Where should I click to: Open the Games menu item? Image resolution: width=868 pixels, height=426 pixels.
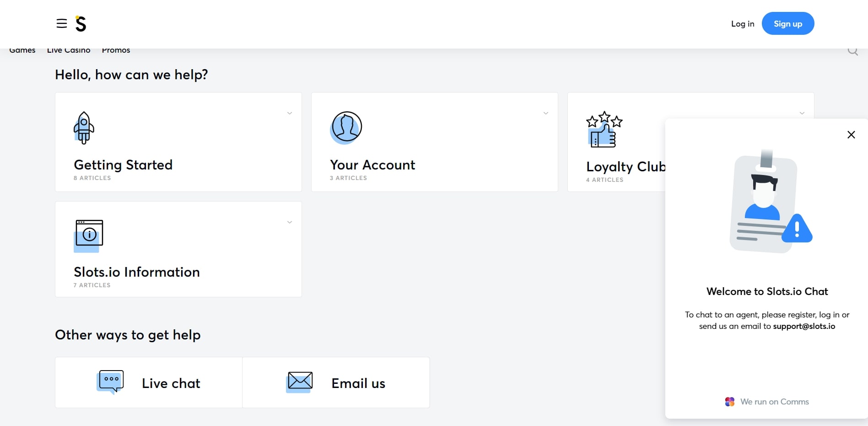(22, 50)
